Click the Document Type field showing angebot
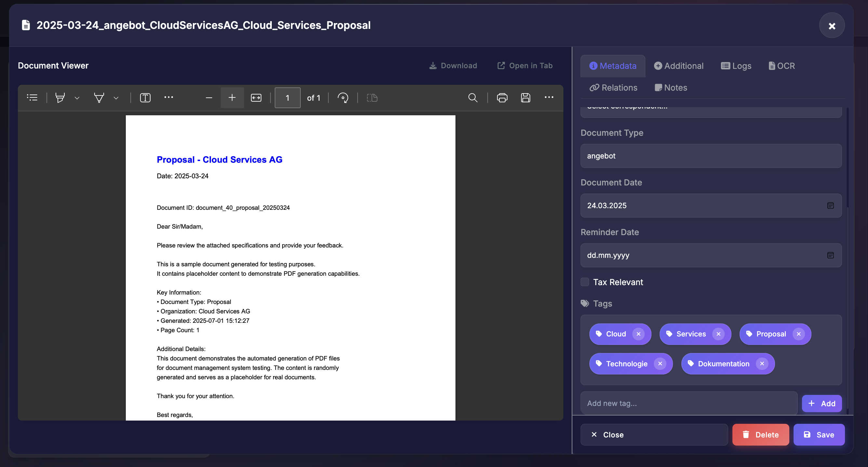This screenshot has height=467, width=868. [711, 156]
